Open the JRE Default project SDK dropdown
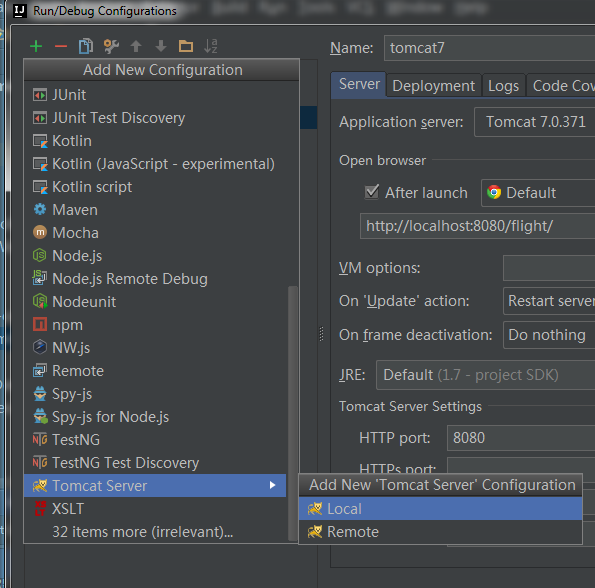Viewport: 595px width, 588px height. (485, 375)
